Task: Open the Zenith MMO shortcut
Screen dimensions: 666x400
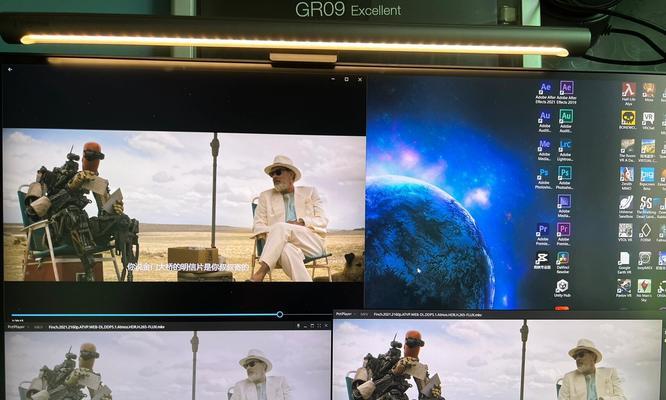Action: 627,178
